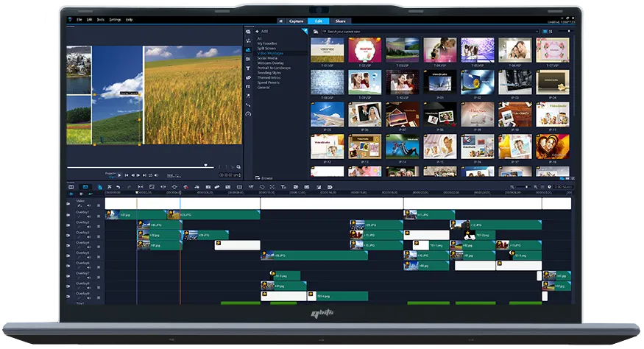The height and width of the screenshot is (349, 644).
Task: Open the File menu
Action: point(79,19)
